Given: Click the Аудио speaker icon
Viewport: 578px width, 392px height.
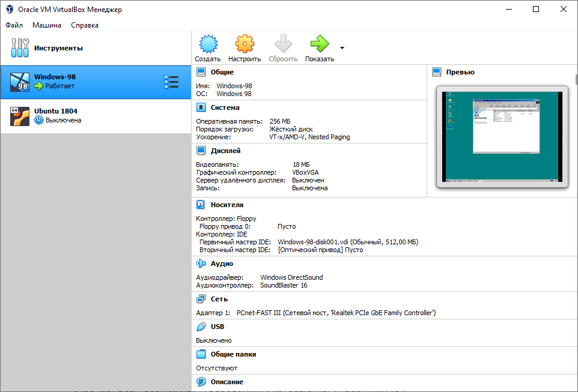Looking at the screenshot, I should click(201, 264).
